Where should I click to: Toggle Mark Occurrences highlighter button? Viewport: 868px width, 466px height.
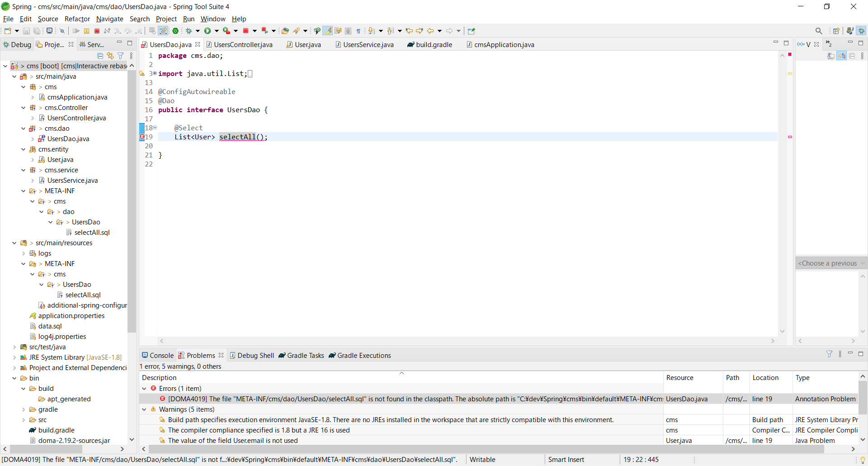[328, 31]
